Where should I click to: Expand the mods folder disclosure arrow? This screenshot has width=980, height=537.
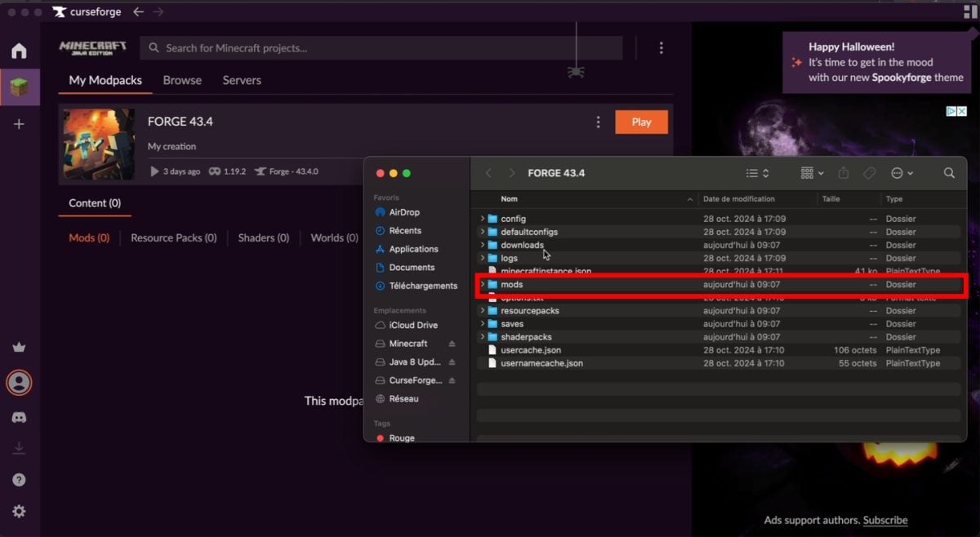point(483,285)
